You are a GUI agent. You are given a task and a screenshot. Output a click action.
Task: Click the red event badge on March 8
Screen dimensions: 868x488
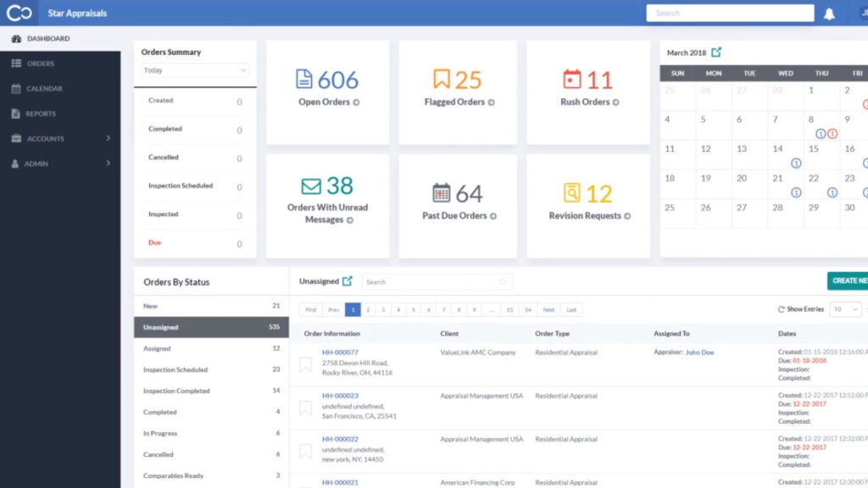point(832,134)
